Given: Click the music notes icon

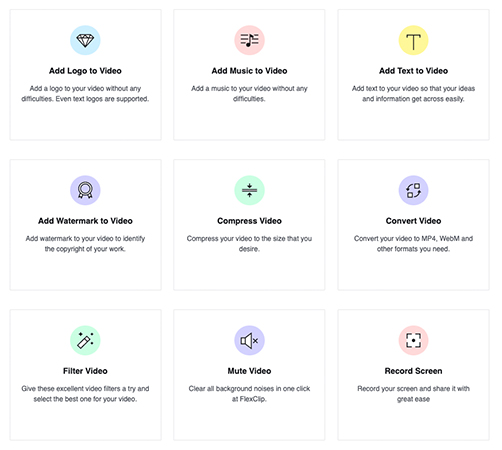Looking at the screenshot, I should click(x=249, y=40).
